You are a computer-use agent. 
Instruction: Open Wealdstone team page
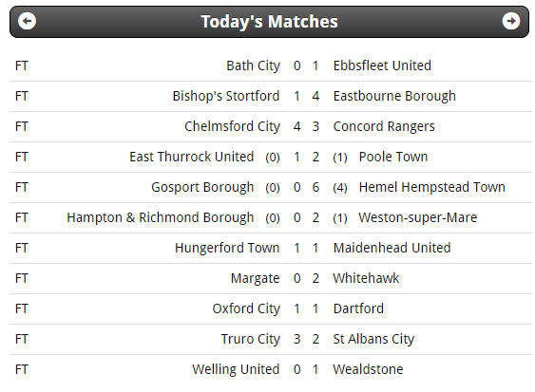tap(368, 369)
